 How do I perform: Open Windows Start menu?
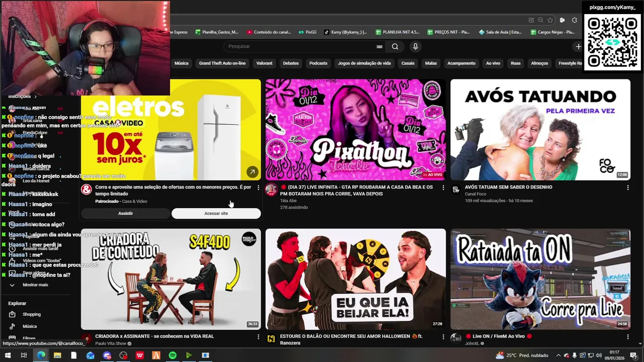coord(8,355)
